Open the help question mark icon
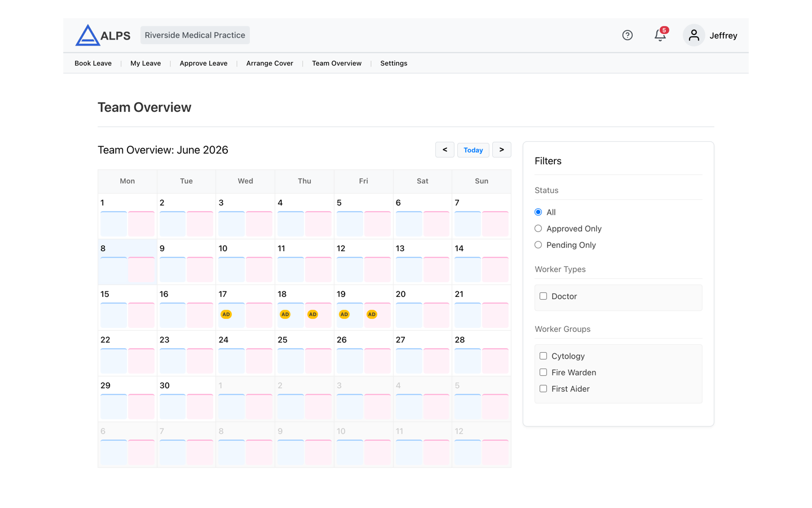The width and height of the screenshot is (812, 508). click(627, 35)
